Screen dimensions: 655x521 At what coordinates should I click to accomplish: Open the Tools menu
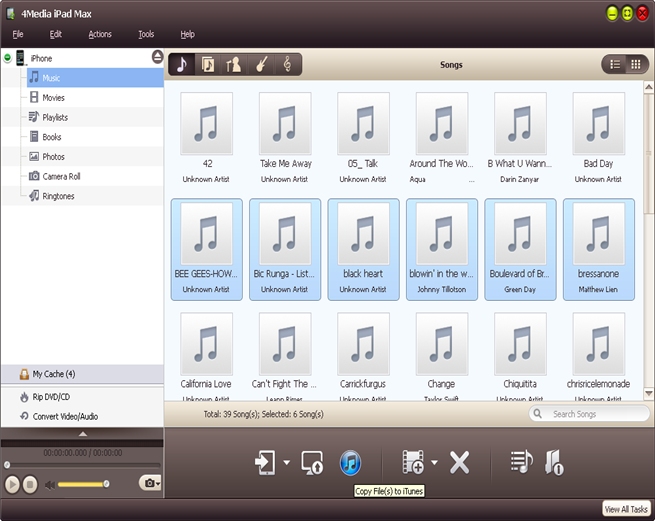pyautogui.click(x=146, y=34)
